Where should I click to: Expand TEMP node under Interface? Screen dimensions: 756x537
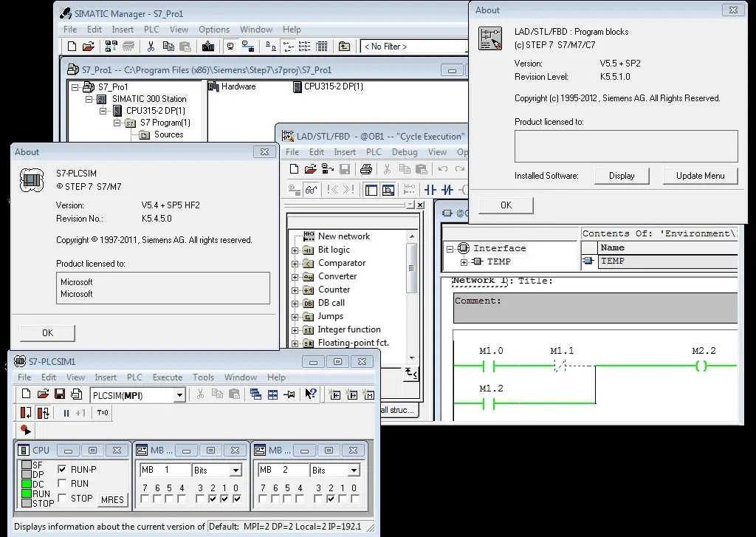click(x=464, y=262)
